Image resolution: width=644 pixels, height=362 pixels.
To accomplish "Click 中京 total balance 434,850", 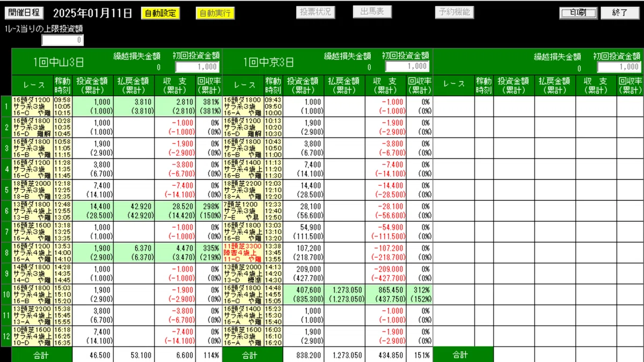I will pyautogui.click(x=385, y=355).
